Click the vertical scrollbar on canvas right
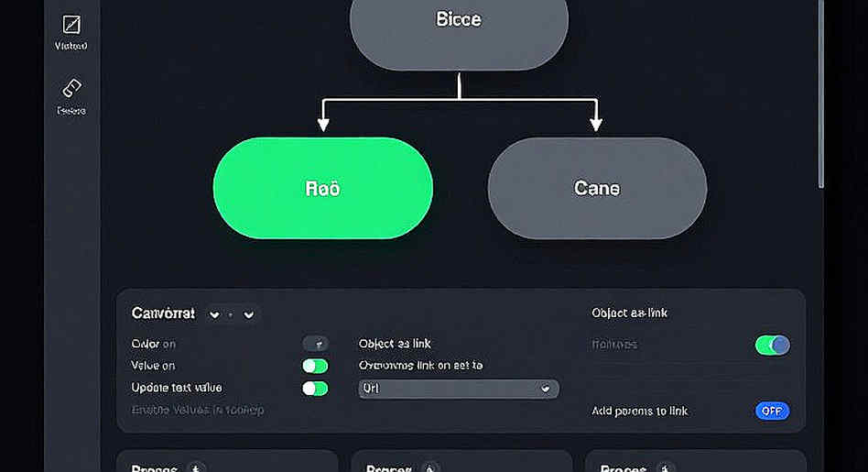 821,94
